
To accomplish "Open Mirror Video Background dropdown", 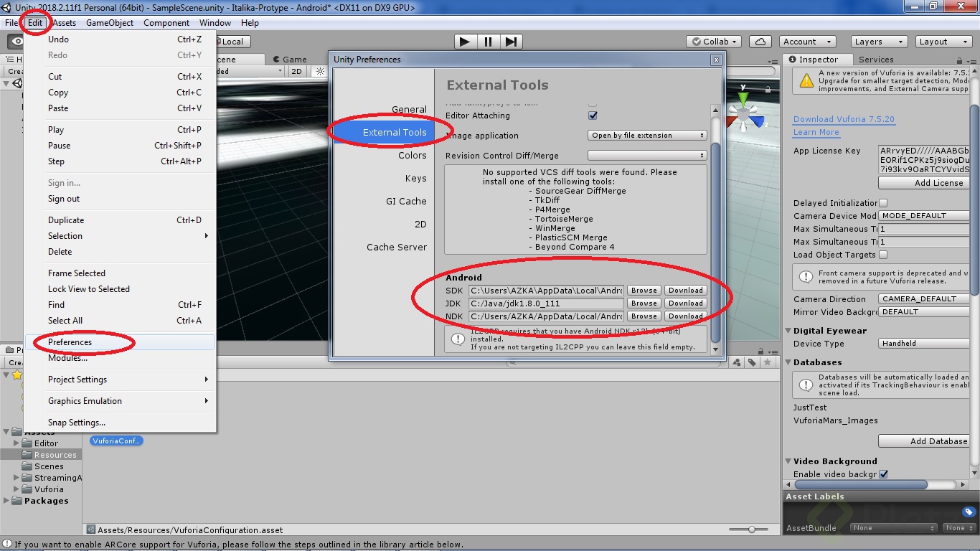I will tap(924, 312).
